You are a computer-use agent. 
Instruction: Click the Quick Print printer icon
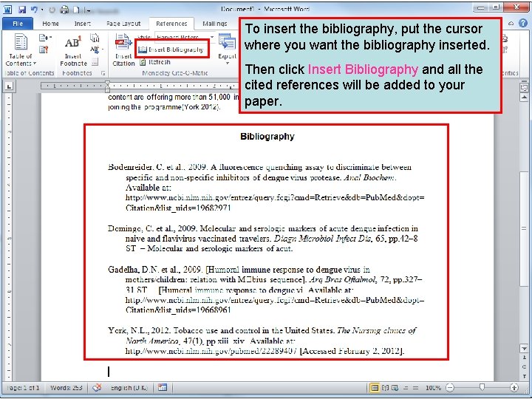(64, 10)
